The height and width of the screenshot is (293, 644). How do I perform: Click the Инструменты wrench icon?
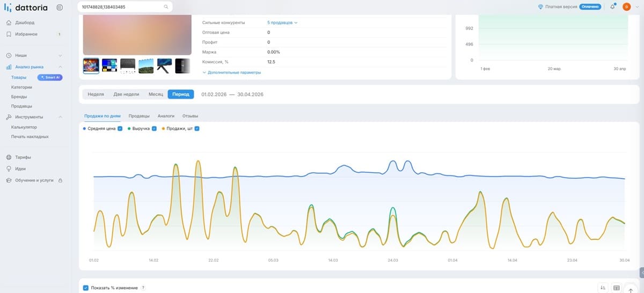pyautogui.click(x=9, y=117)
